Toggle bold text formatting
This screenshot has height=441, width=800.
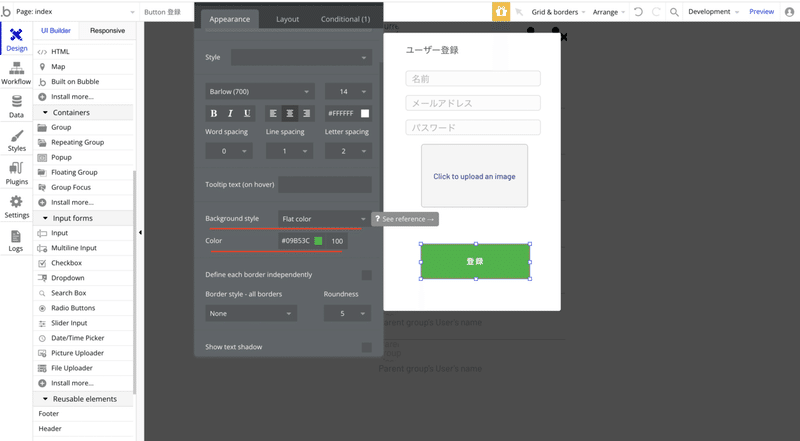point(214,113)
